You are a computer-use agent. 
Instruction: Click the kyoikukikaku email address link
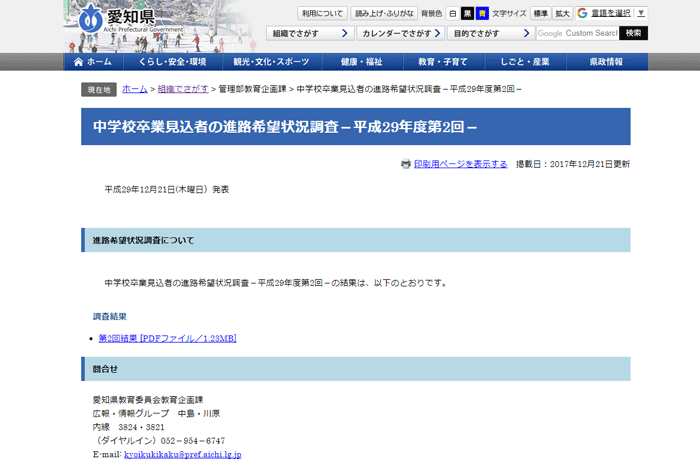[182, 454]
